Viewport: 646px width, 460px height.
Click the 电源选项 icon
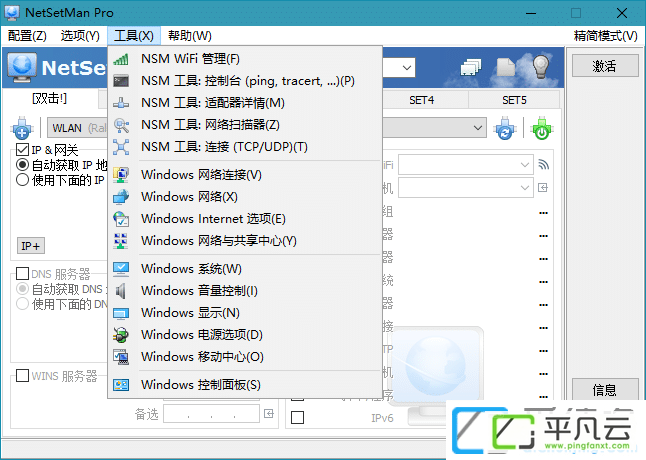121,335
